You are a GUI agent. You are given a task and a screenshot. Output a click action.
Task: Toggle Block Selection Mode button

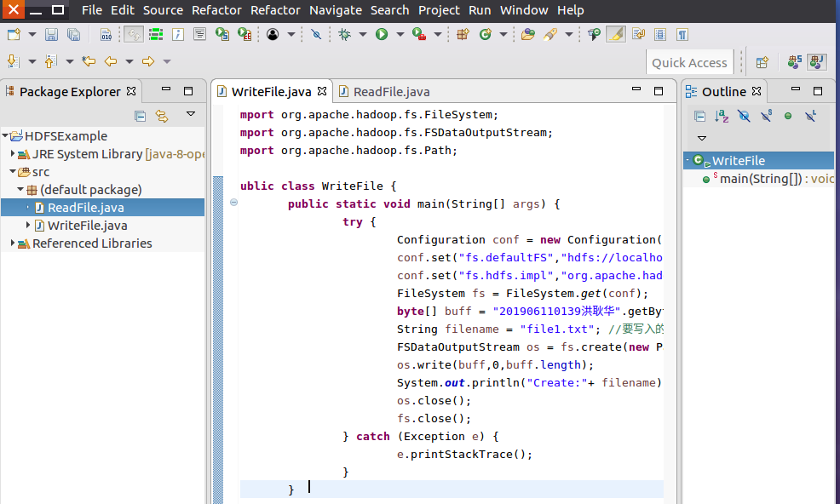660,35
